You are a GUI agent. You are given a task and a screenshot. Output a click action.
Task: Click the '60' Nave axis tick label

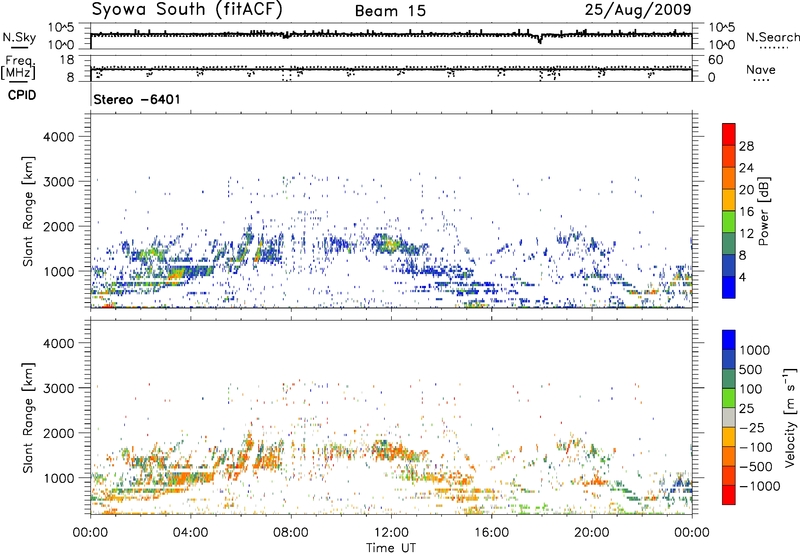coord(715,60)
